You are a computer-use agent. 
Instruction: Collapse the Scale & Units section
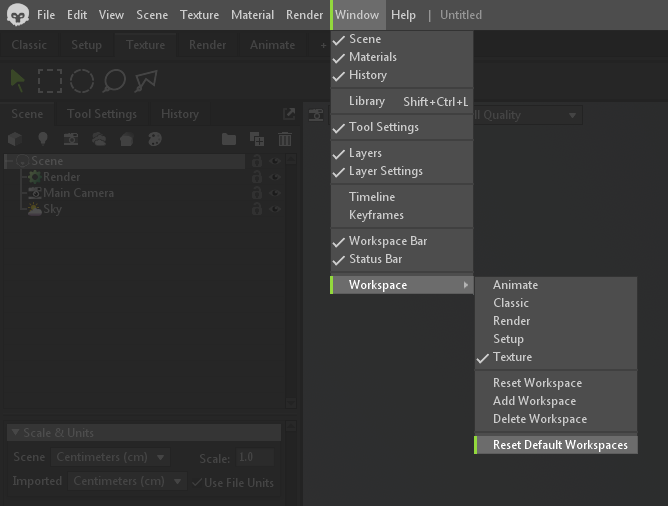14,433
